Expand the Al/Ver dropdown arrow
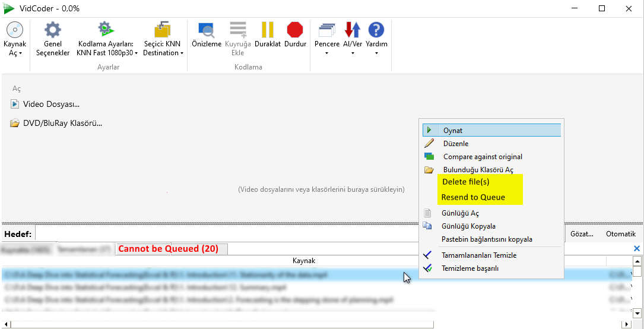 [x=353, y=53]
